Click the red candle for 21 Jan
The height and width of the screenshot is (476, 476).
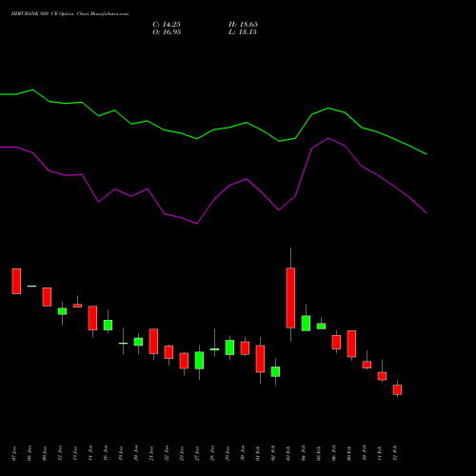point(153,341)
